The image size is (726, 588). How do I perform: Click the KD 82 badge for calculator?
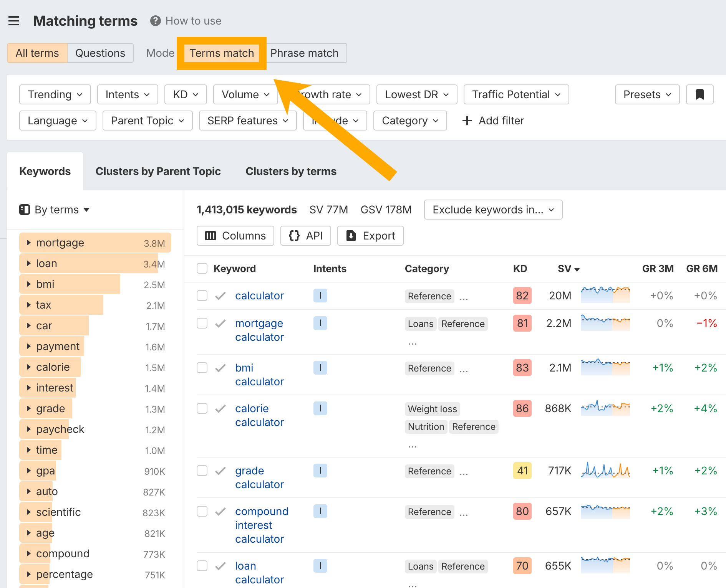(522, 296)
